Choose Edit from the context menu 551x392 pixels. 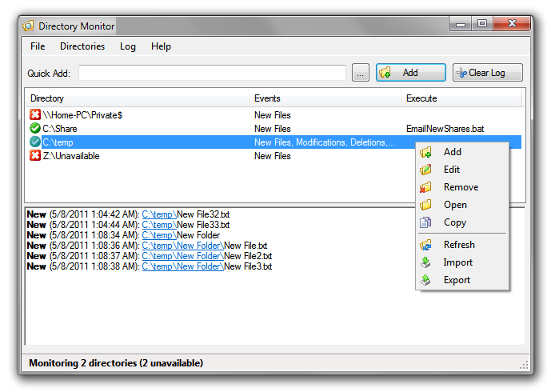click(462, 170)
